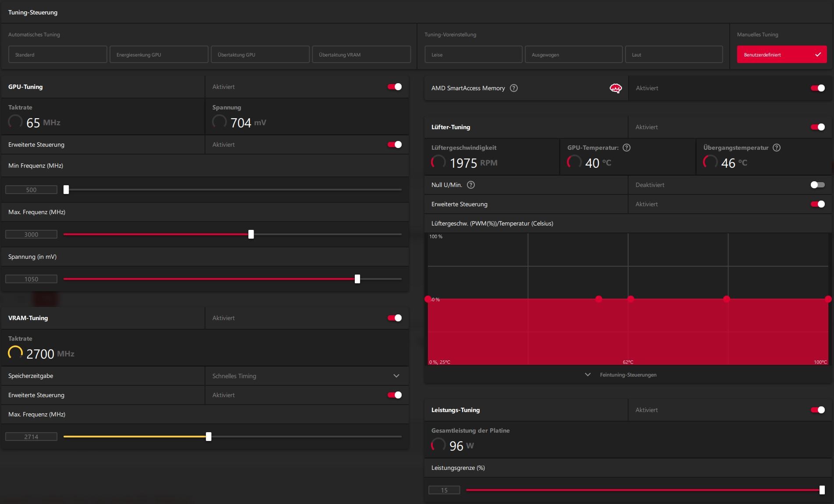Click the Min Frequenz (MHz) label
Viewport: 834px width, 504px height.
[x=36, y=166]
